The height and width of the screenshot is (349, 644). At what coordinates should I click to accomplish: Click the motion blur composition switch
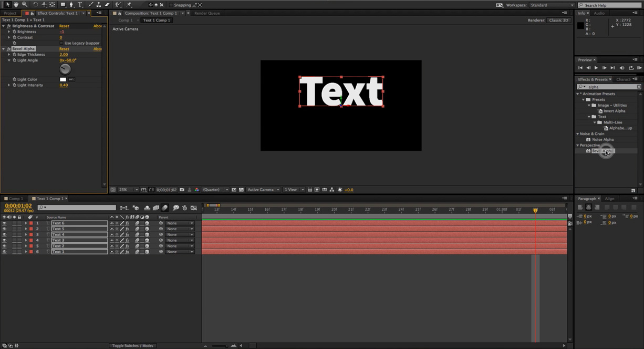pos(164,208)
